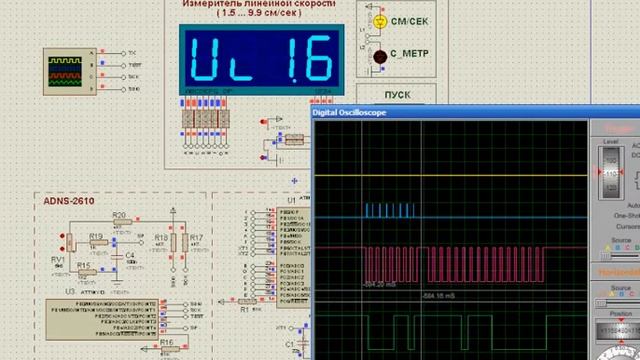640x360 pixels.
Task: Click the cursor reading -594.20 mS
Action: [x=379, y=284]
